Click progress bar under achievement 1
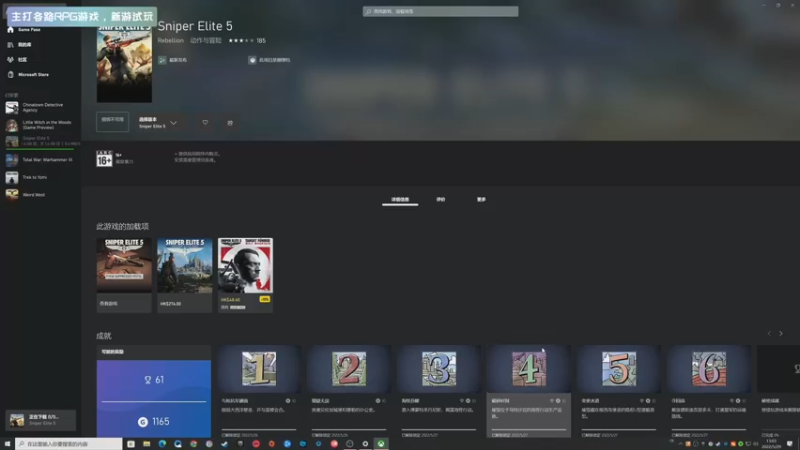 pos(259,430)
